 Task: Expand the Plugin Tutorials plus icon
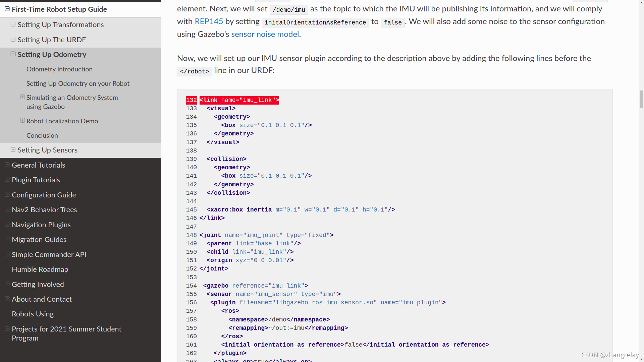click(x=7, y=179)
